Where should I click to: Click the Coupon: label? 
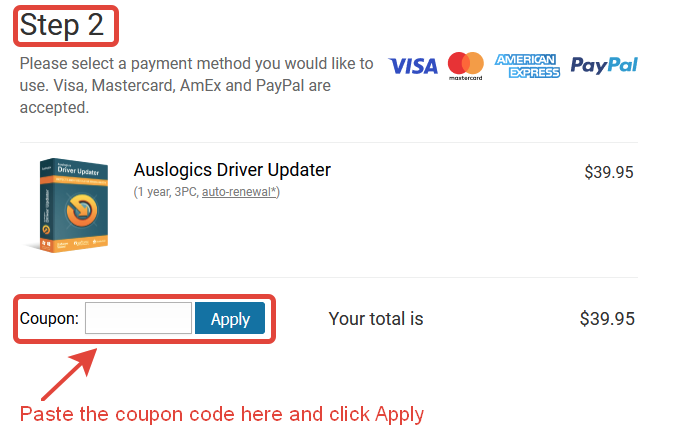point(49,318)
